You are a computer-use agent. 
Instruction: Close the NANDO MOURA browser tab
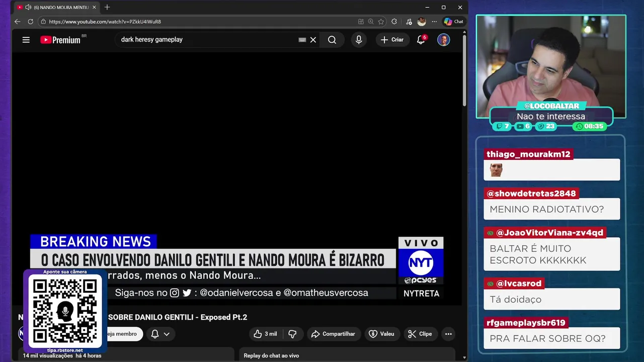coord(94,7)
